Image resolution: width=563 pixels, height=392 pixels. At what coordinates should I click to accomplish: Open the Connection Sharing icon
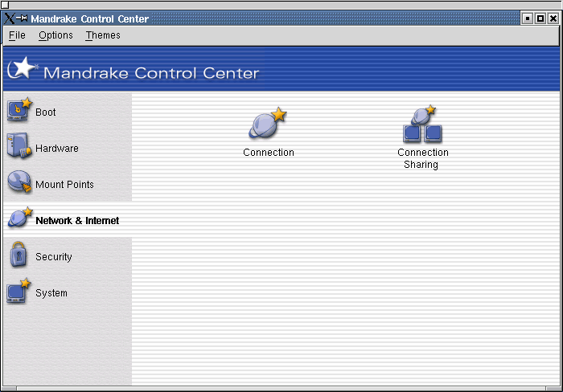tap(422, 124)
